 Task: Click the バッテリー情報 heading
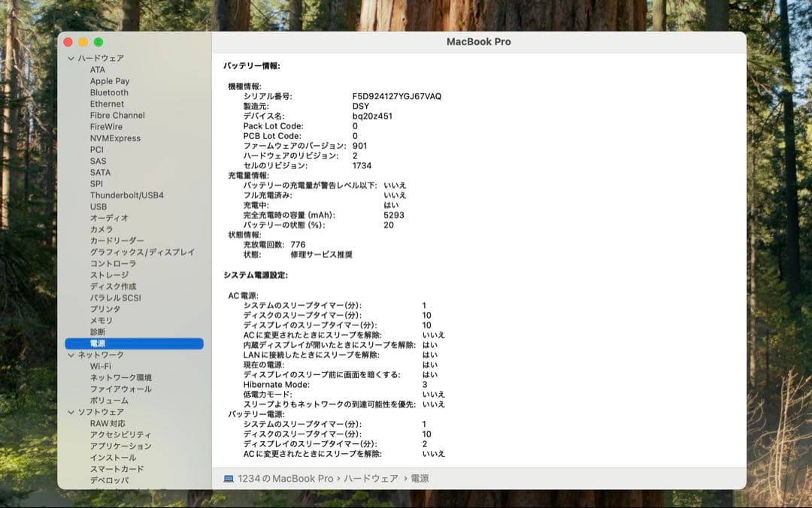coord(252,66)
